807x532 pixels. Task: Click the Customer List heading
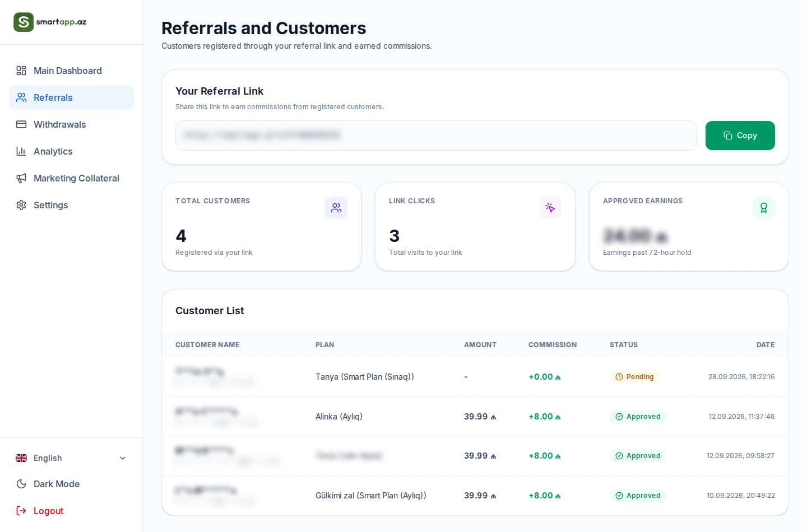coord(210,311)
